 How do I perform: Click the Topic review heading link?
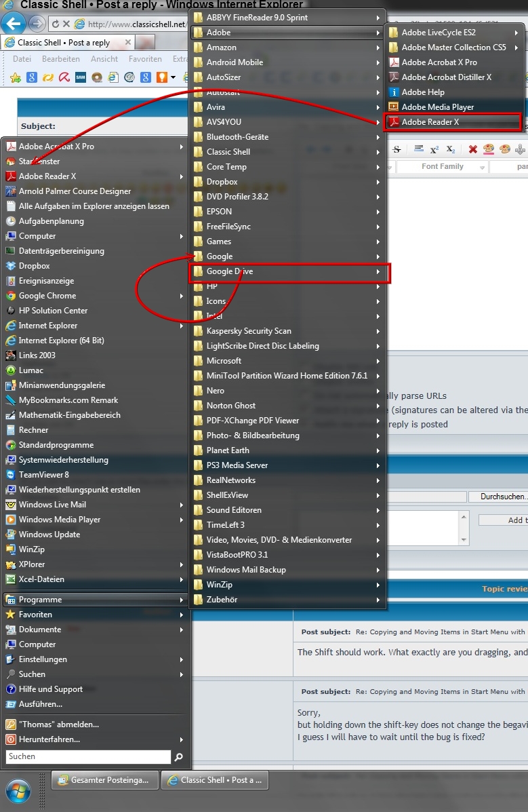(x=505, y=589)
